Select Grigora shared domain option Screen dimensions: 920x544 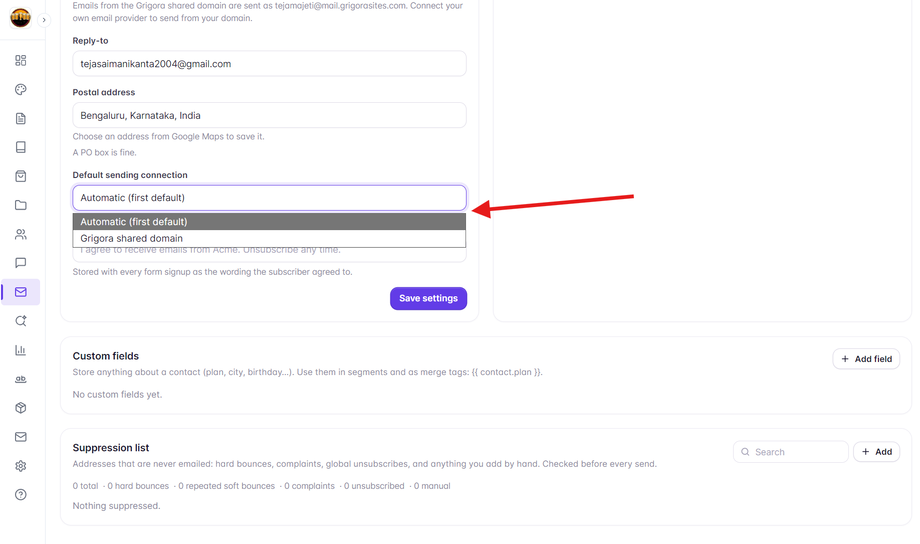point(269,238)
